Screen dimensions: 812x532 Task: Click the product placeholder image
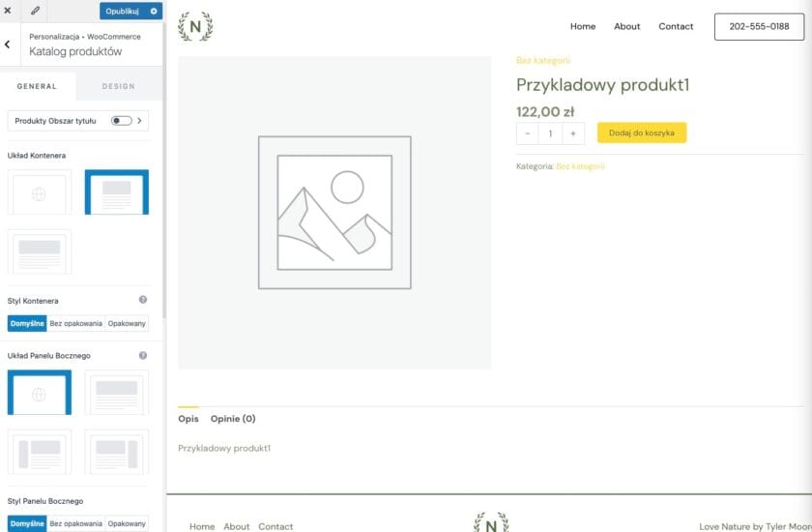[334, 212]
